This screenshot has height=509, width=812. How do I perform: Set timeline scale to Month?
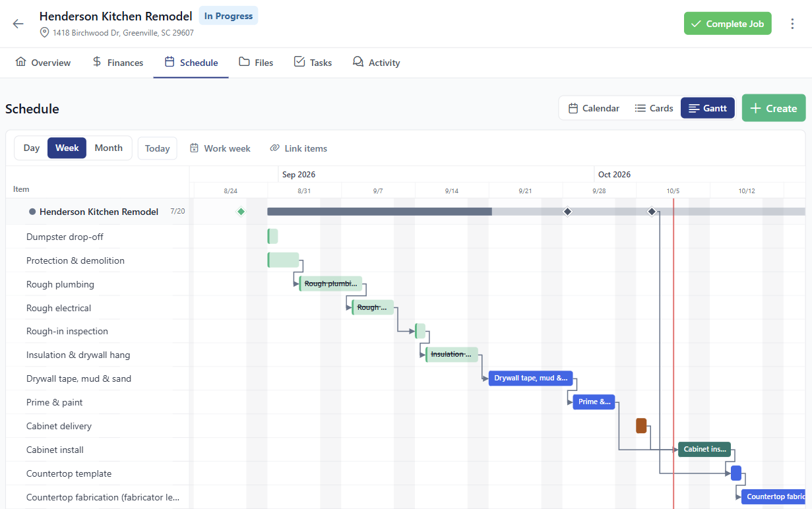coord(109,148)
